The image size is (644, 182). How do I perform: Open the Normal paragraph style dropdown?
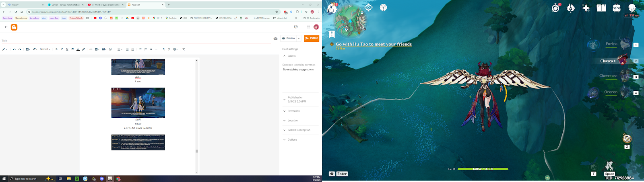[45, 49]
